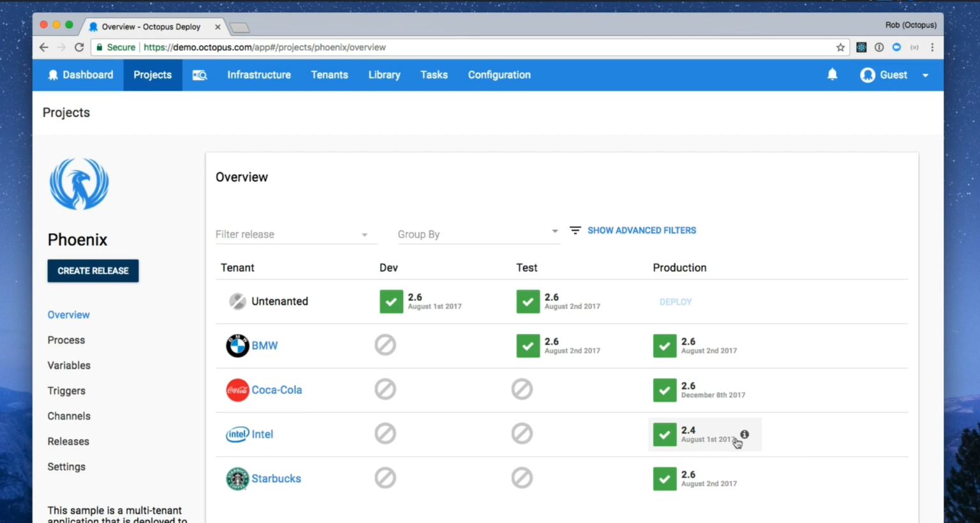Image resolution: width=980 pixels, height=523 pixels.
Task: Open Configuration in the top navigation
Action: (499, 75)
